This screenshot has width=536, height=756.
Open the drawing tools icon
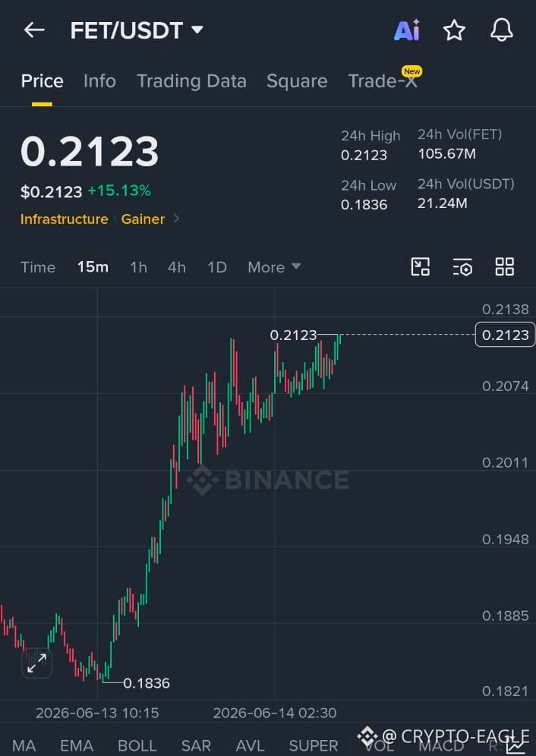coord(420,266)
